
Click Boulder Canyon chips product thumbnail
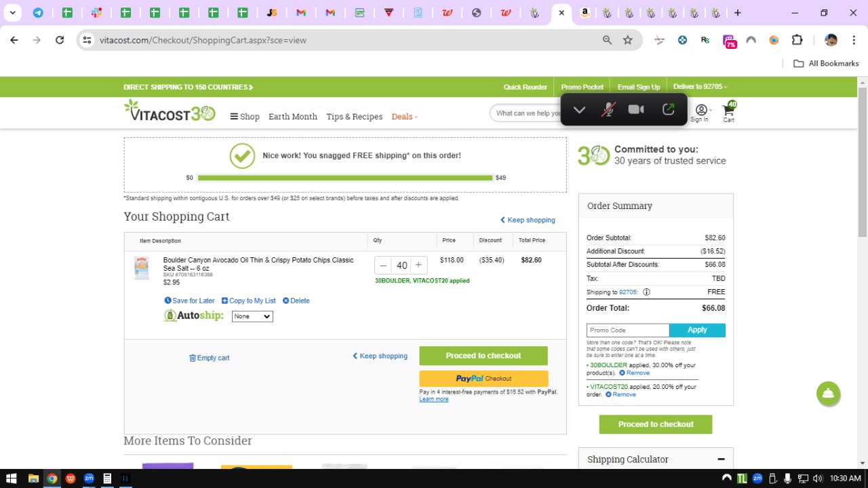(x=141, y=268)
